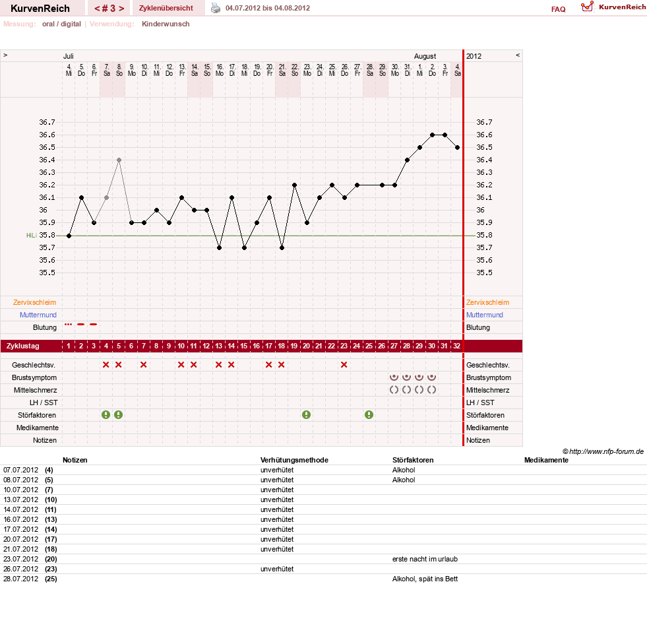Click the Medikamente column header in table
The image size is (647, 644).
coord(546,460)
